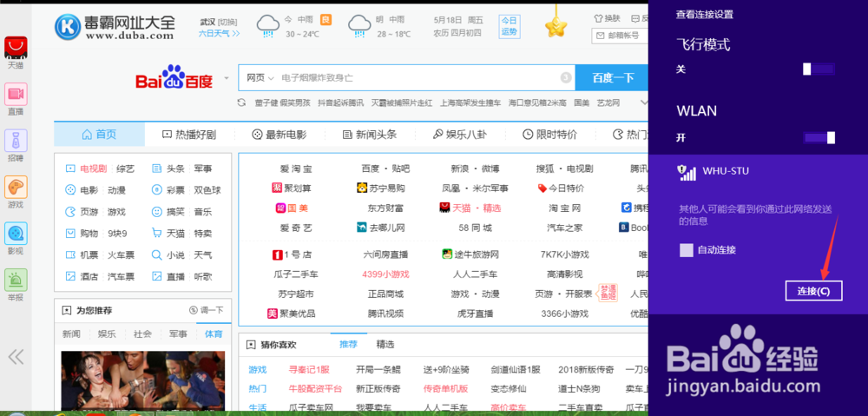Switch to the 娱乐 recommendation tab
868x416 pixels.
pos(107,334)
